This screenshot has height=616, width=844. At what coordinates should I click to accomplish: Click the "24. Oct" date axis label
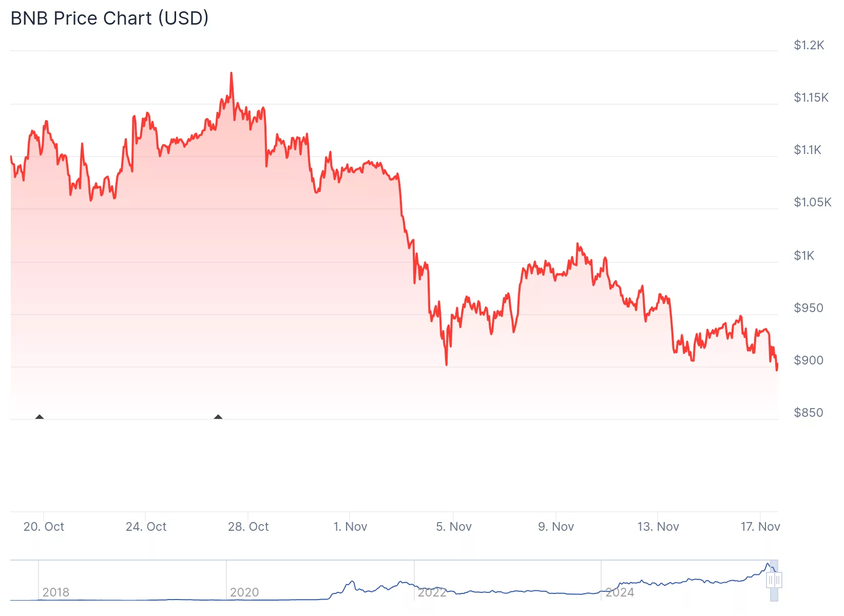(x=146, y=527)
